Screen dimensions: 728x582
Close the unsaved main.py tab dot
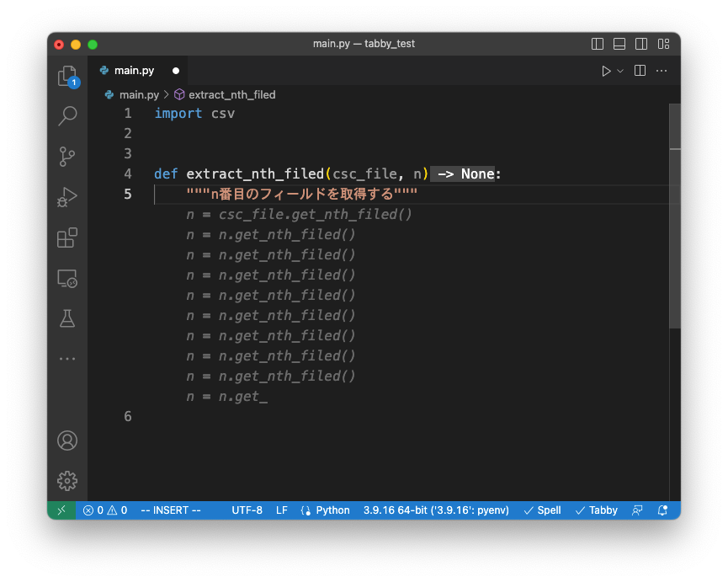(x=176, y=71)
